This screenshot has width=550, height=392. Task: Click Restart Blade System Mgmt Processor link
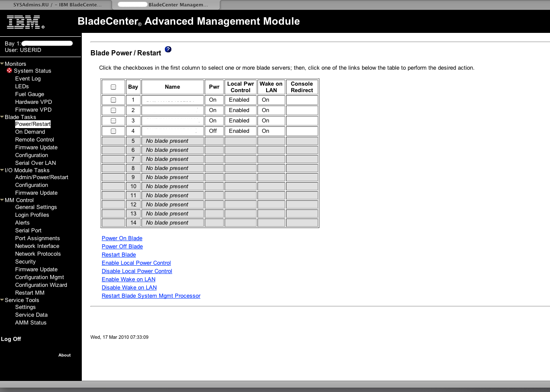point(151,296)
